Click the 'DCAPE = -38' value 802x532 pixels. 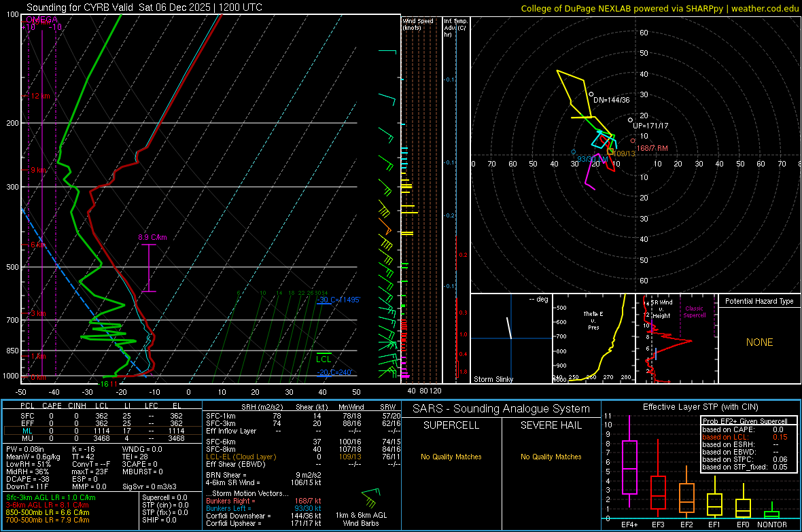(28, 479)
